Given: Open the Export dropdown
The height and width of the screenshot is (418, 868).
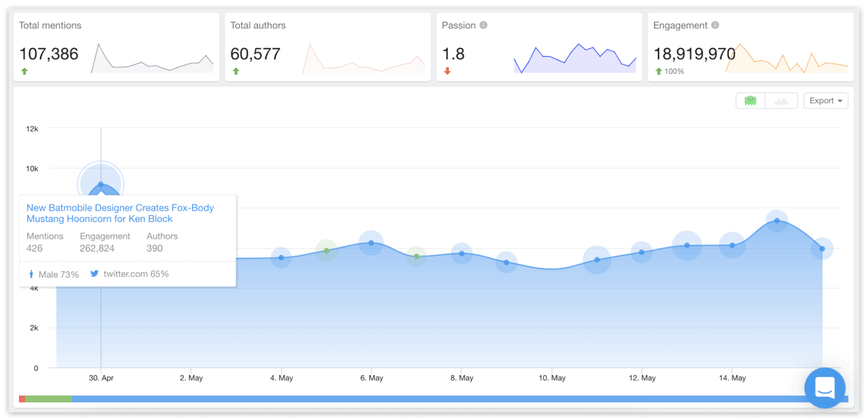Looking at the screenshot, I should click(x=825, y=100).
